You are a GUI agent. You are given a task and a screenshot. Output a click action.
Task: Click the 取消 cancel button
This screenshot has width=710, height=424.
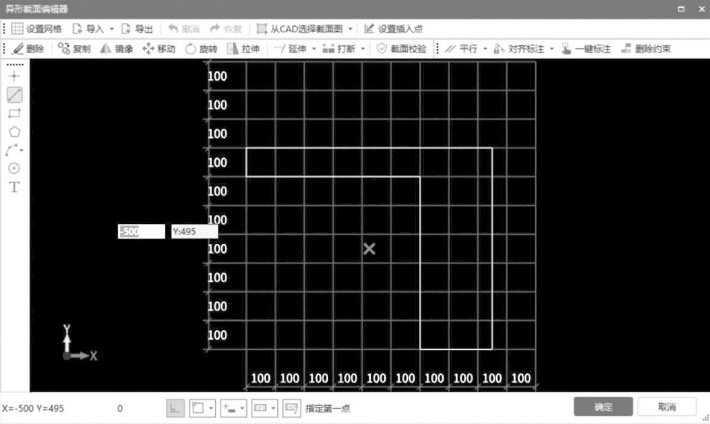[667, 407]
